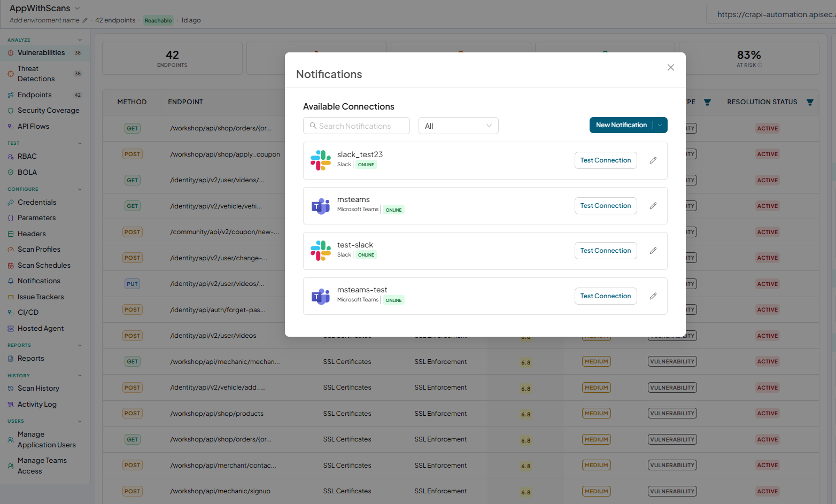Test the msteams connection
The width and height of the screenshot is (836, 504).
tap(606, 206)
